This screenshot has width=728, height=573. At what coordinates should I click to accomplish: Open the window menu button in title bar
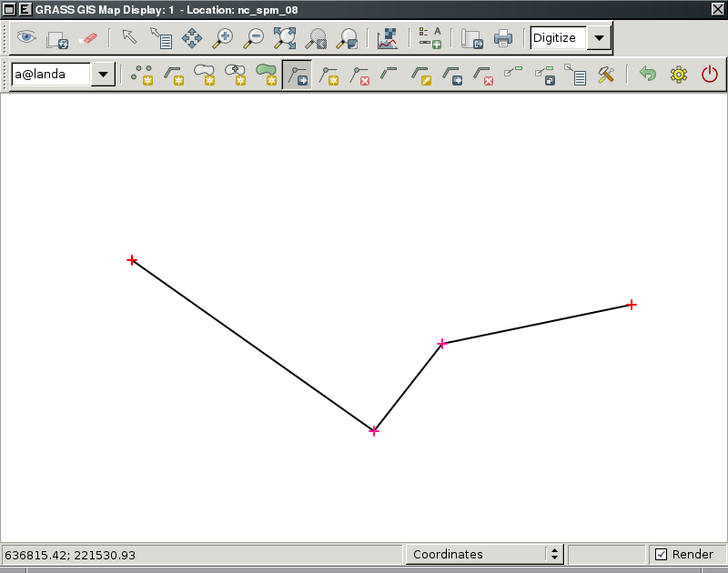(x=9, y=9)
